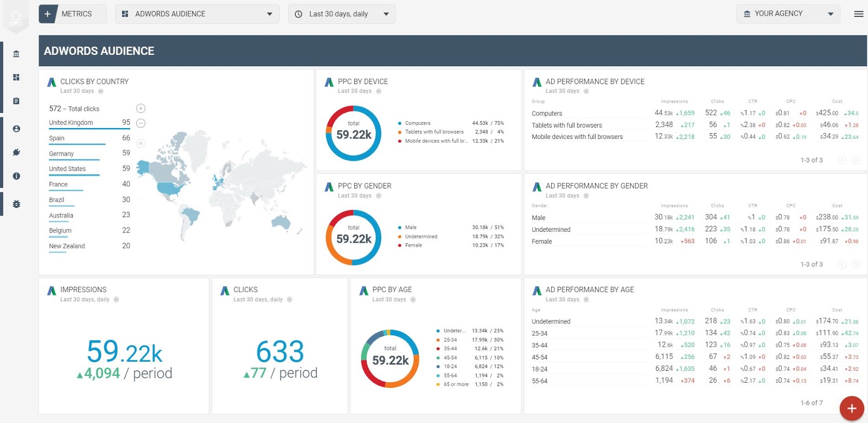Viewport: 868px width, 423px height.
Task: Click the AdWords logo on PPC by Age widget
Action: pyautogui.click(x=363, y=291)
